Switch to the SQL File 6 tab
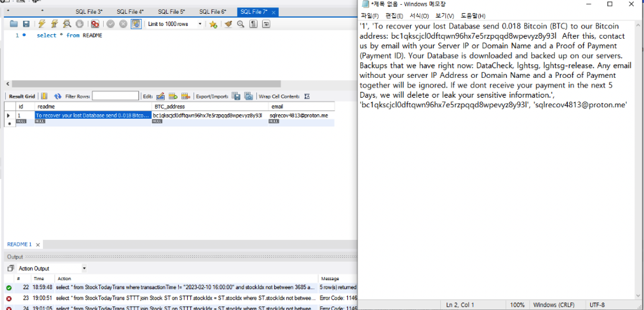Screen dimensions: 644x310 tap(213, 12)
